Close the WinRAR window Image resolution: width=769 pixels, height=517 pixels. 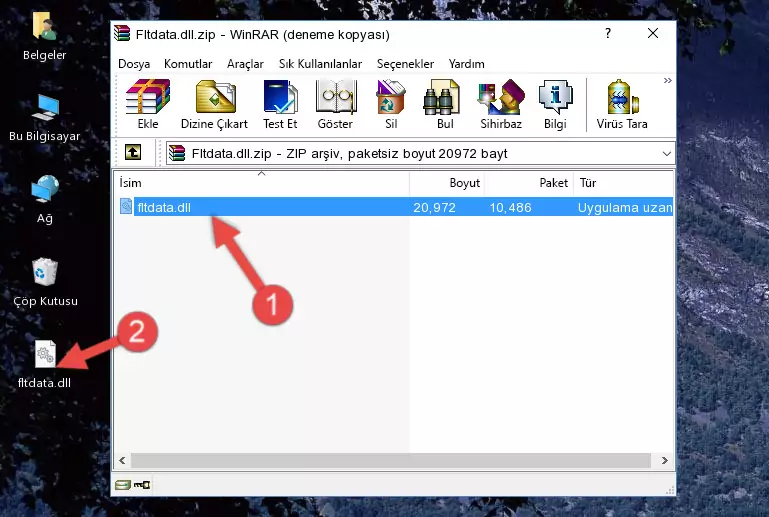coord(653,33)
